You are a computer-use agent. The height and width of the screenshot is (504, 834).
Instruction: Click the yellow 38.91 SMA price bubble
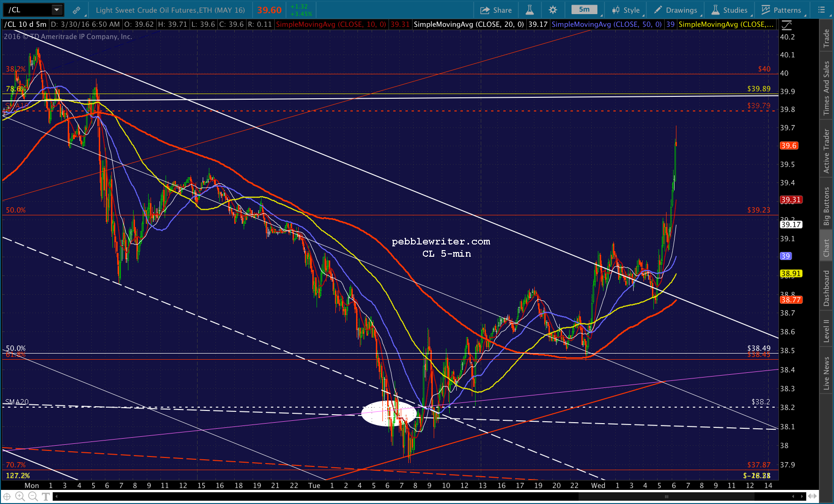pyautogui.click(x=791, y=274)
